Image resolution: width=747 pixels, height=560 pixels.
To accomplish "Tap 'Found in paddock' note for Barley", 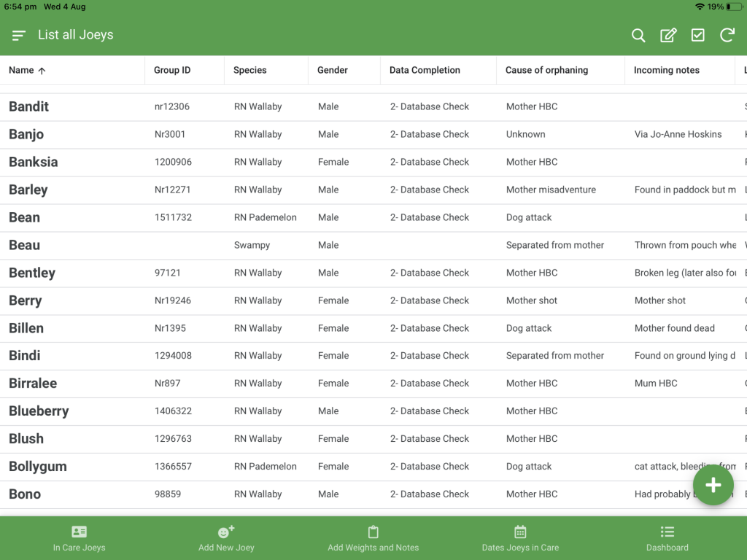I will (685, 190).
